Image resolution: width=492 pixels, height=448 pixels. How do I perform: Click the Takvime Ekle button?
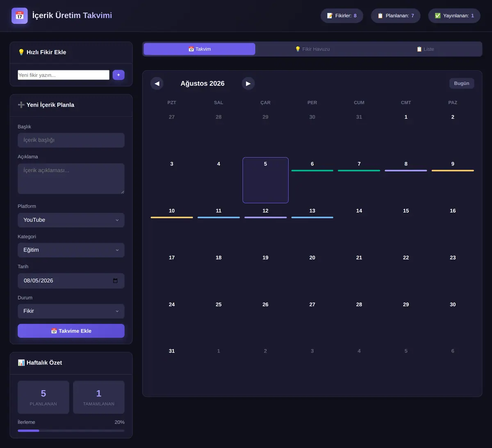click(x=71, y=331)
